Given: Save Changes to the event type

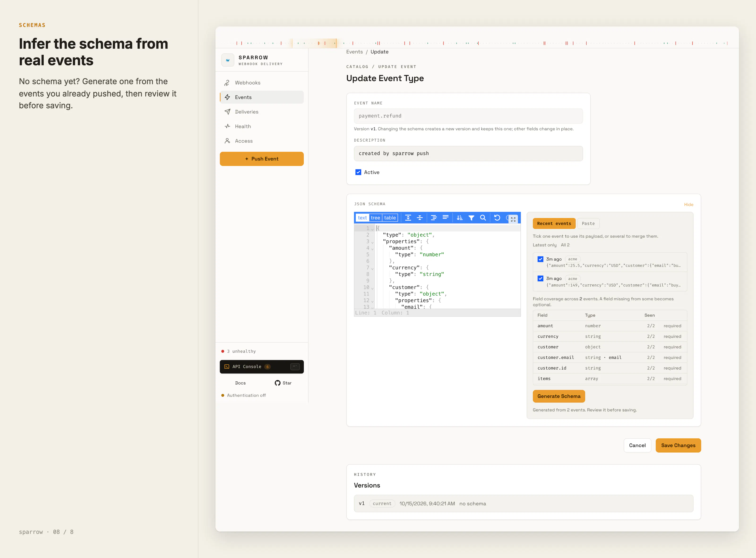Looking at the screenshot, I should (x=678, y=445).
